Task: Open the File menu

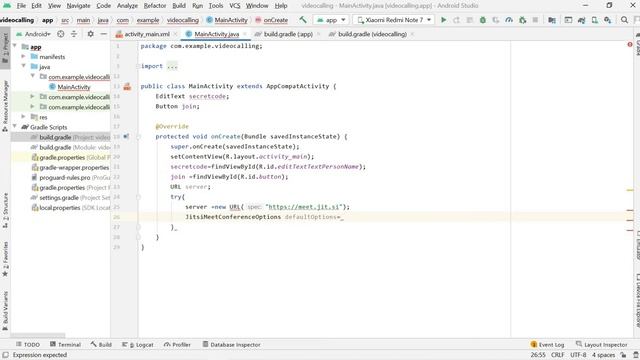Action: tap(21, 6)
